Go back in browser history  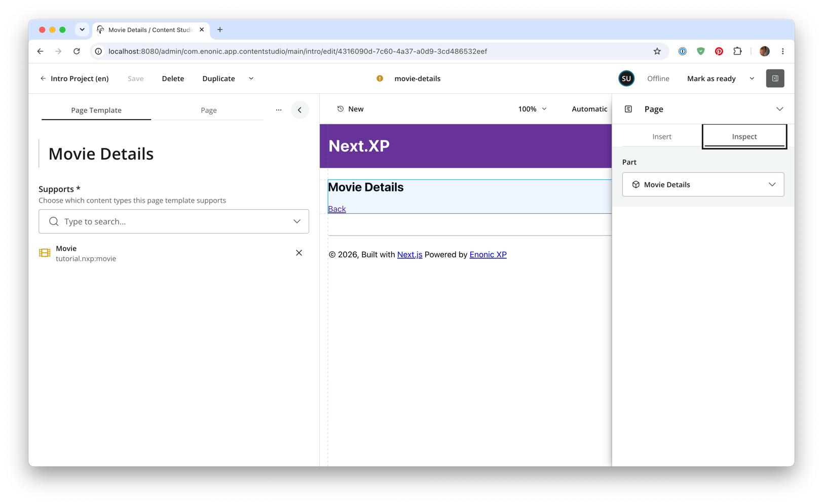[x=40, y=51]
